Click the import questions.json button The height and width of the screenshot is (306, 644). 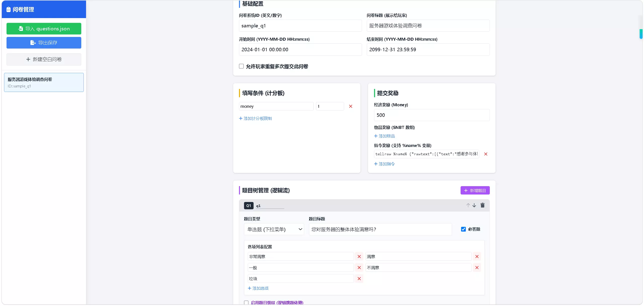click(44, 29)
